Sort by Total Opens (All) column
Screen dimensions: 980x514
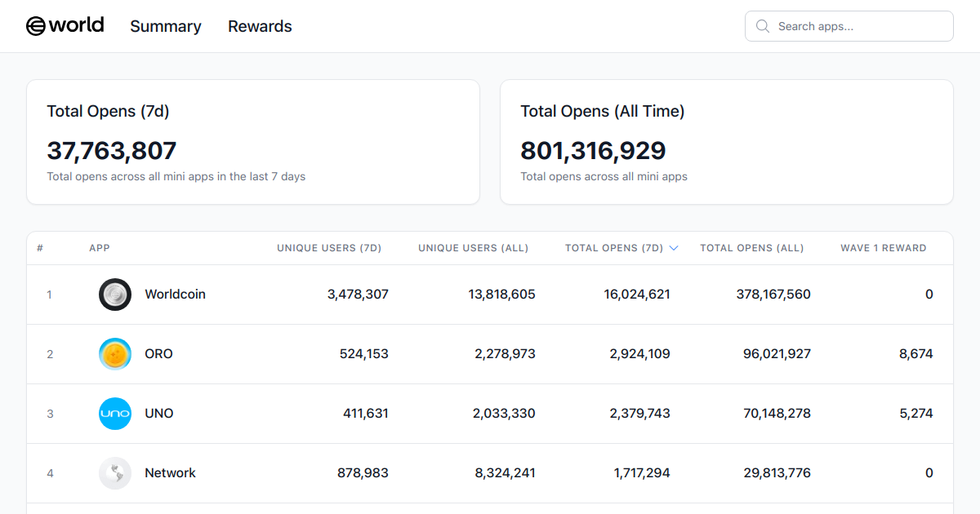point(752,248)
